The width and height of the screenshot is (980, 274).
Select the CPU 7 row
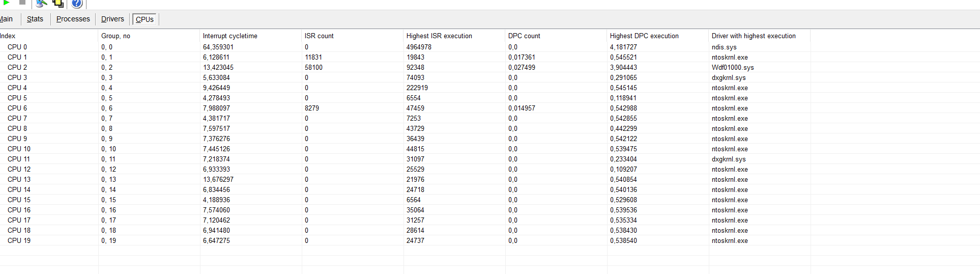click(x=405, y=118)
